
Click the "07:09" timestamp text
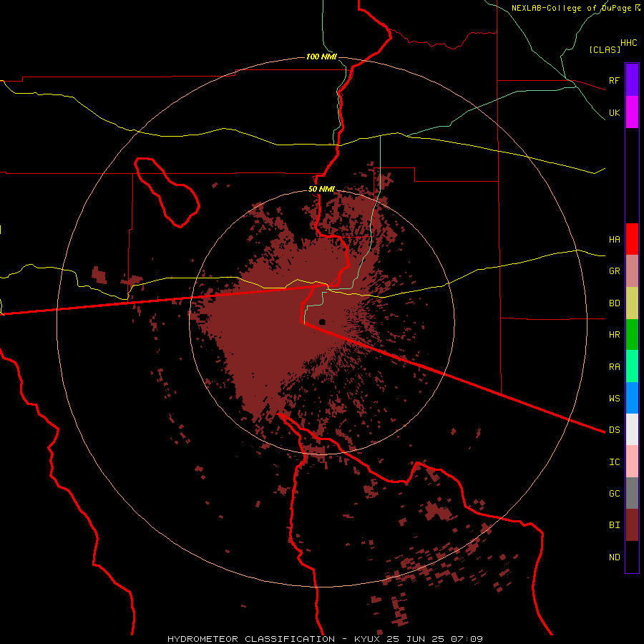click(x=467, y=639)
